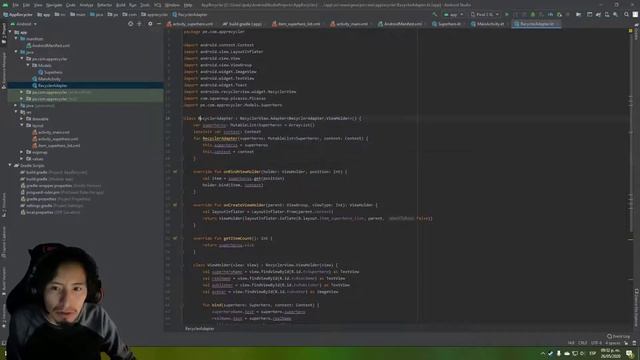Viewport: 640px width, 360px height.
Task: Switch to item_superhero_list.xml editor tab
Action: [297, 24]
